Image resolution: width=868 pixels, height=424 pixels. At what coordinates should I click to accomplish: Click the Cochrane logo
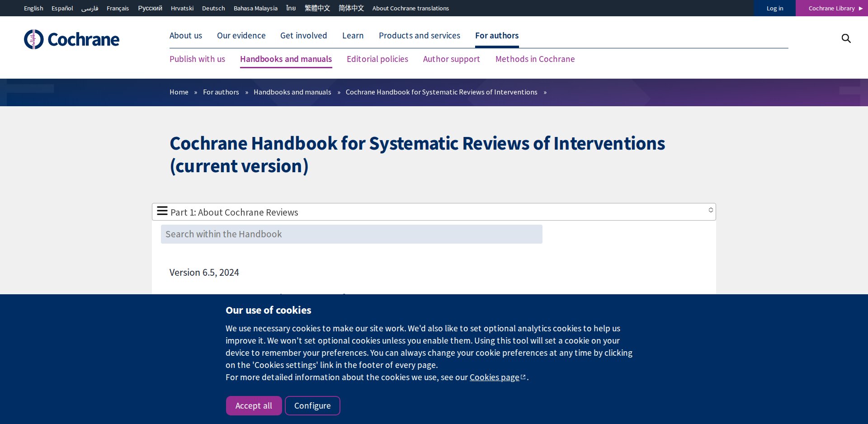[71, 39]
